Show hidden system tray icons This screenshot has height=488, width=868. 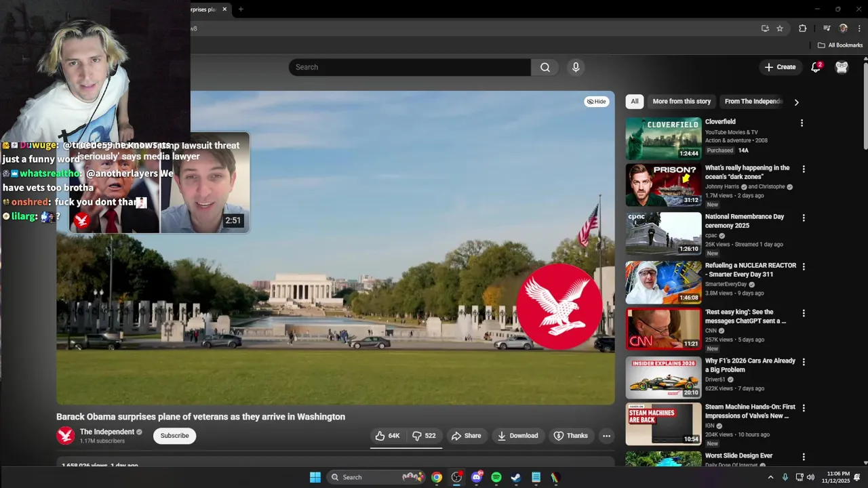click(770, 477)
